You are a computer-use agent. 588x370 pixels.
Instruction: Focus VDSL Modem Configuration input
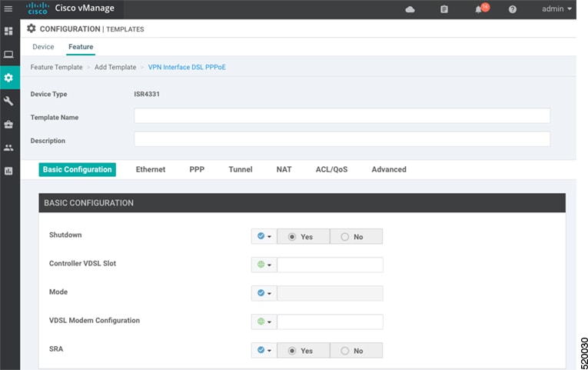tap(330, 322)
